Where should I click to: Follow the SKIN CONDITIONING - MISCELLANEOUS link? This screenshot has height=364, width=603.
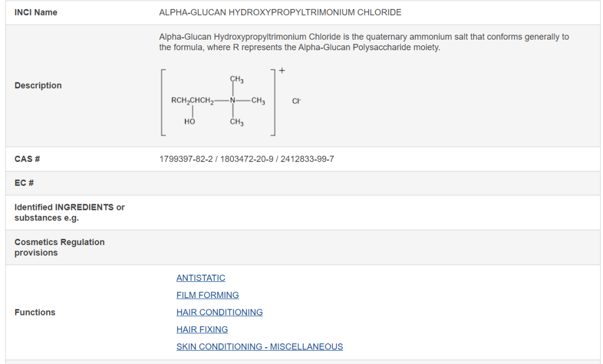tap(260, 347)
